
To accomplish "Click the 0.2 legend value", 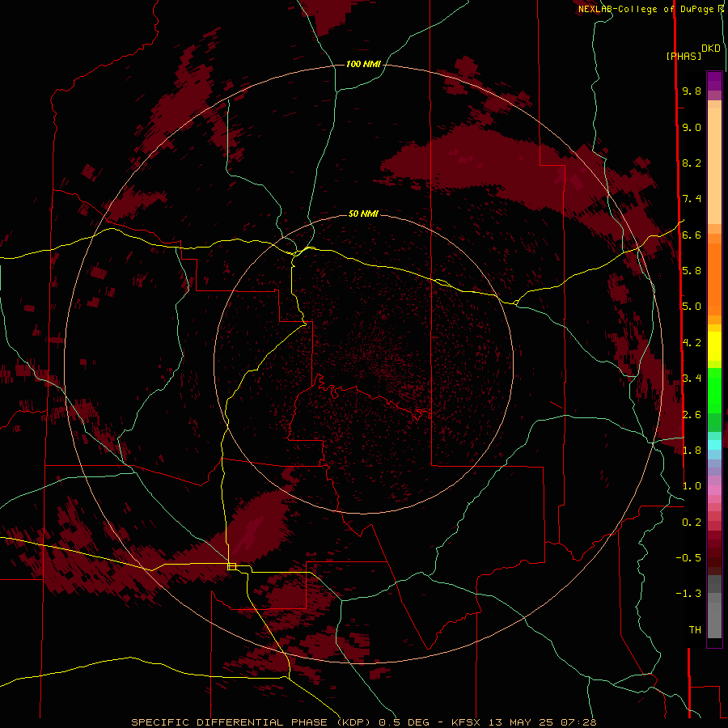I will [x=692, y=523].
